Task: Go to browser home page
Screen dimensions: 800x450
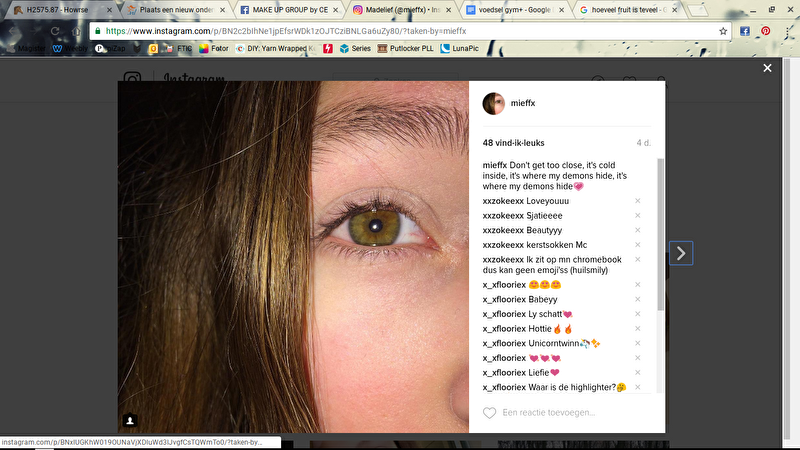Action: tap(76, 31)
